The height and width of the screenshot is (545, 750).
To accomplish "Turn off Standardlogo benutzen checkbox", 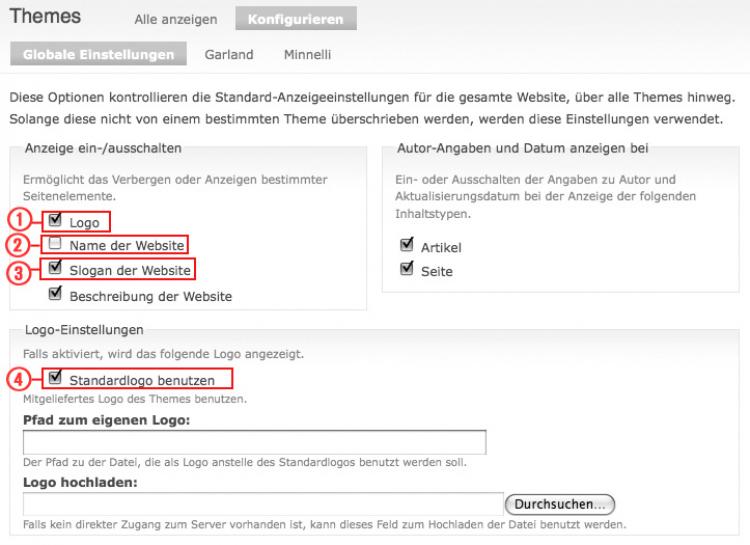I will pos(55,379).
